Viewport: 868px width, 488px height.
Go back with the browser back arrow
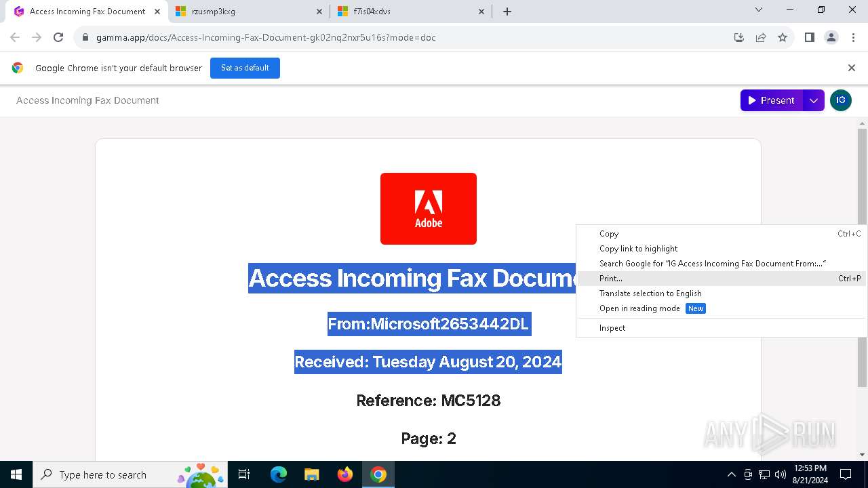coord(15,37)
